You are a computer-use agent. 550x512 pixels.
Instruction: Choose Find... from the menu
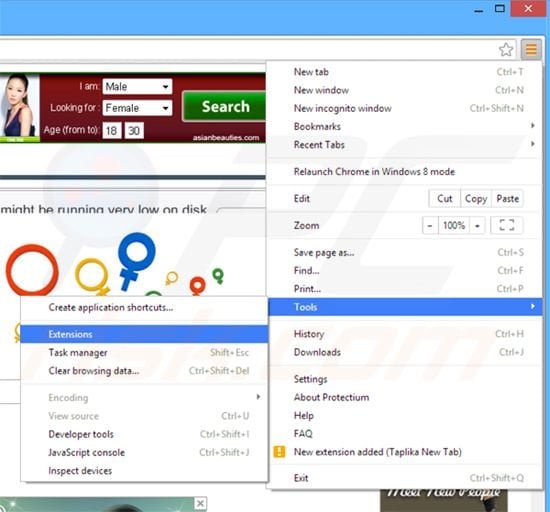(404, 271)
